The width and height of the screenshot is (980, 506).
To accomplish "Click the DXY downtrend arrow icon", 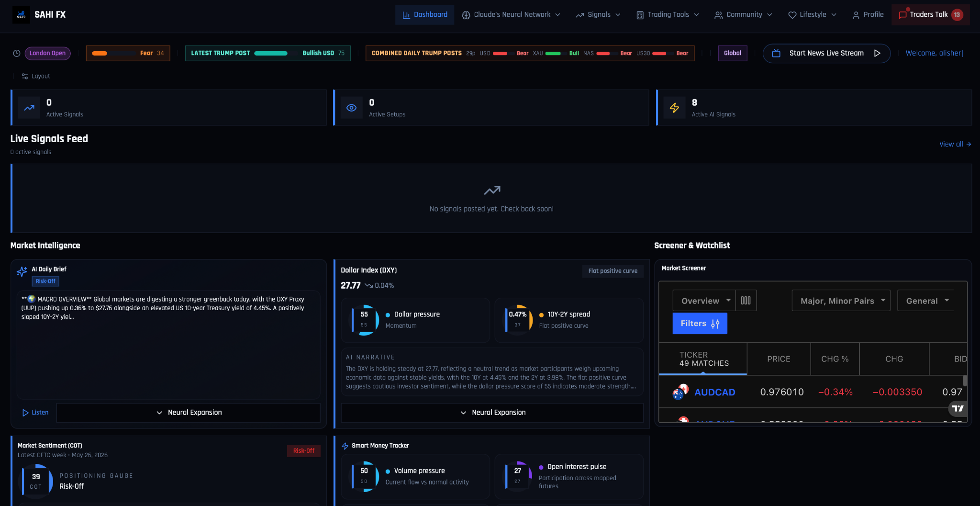I will pyautogui.click(x=368, y=285).
